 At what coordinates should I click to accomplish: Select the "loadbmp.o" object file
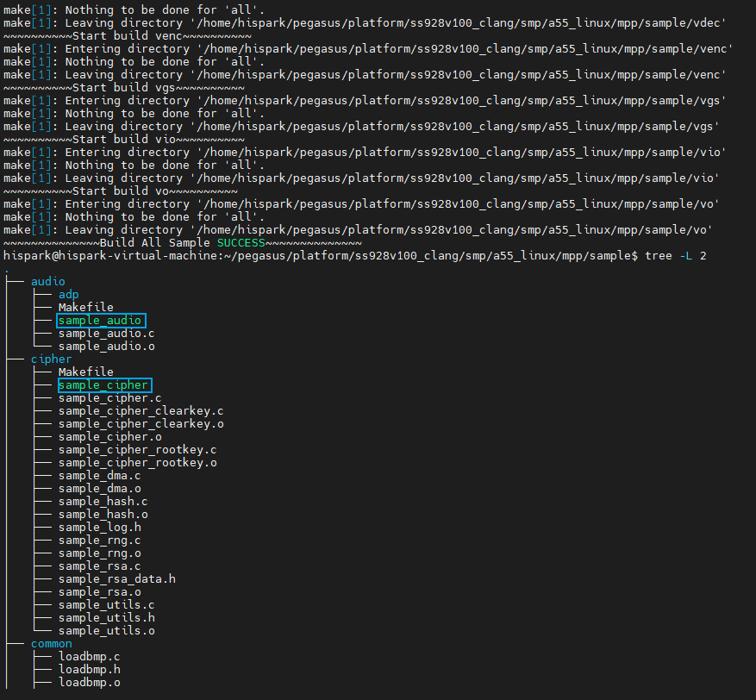tap(89, 683)
